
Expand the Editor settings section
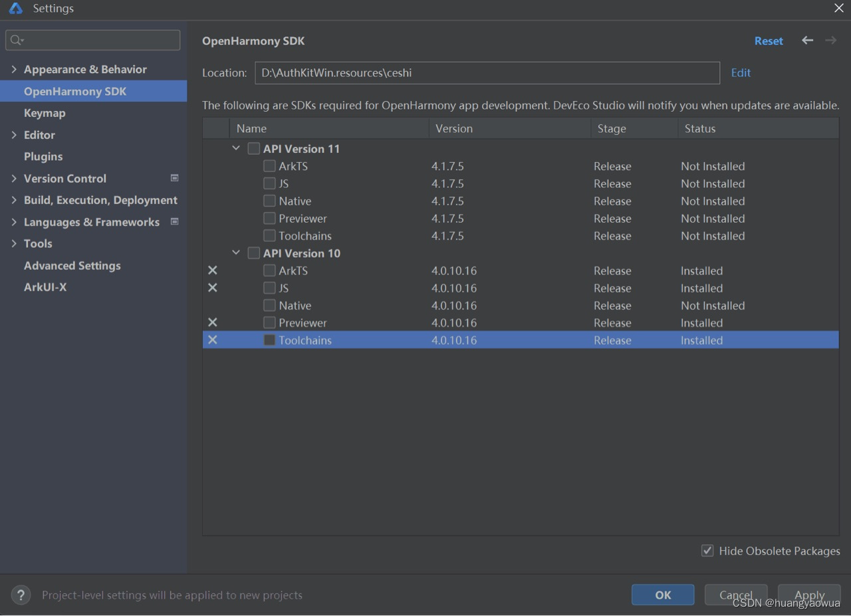(14, 135)
